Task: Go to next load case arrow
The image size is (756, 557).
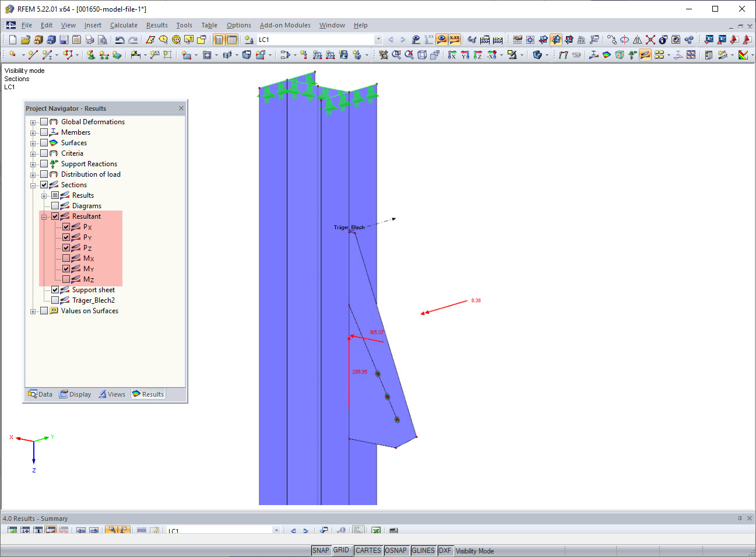Action: pyautogui.click(x=403, y=40)
